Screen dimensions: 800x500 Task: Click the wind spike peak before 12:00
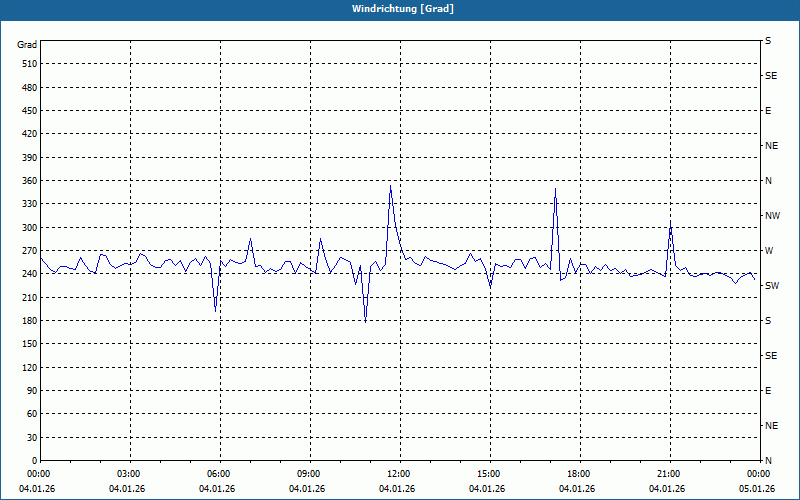click(x=390, y=186)
